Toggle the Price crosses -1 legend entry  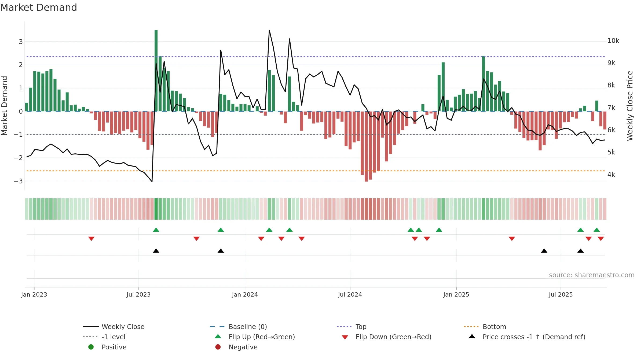pos(527,337)
